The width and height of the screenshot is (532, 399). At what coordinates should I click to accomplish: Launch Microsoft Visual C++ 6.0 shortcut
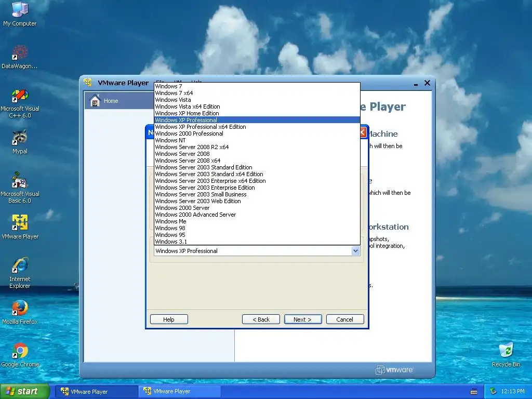pyautogui.click(x=20, y=103)
